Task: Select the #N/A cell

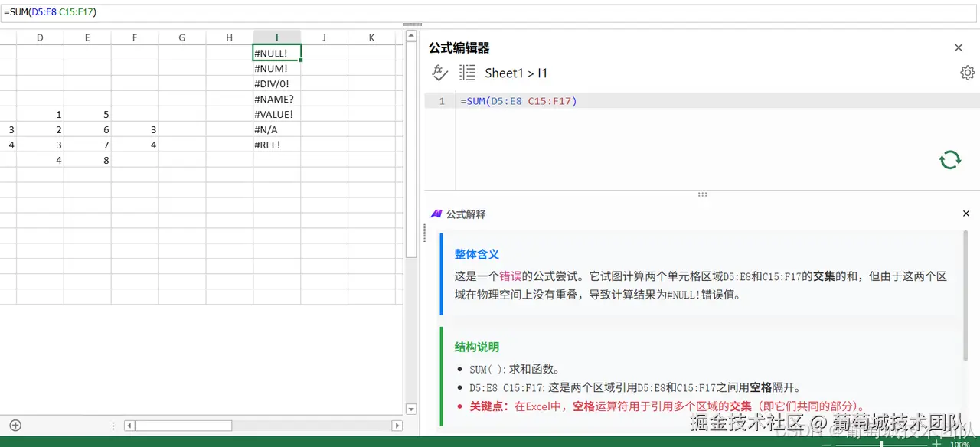Action: 277,129
